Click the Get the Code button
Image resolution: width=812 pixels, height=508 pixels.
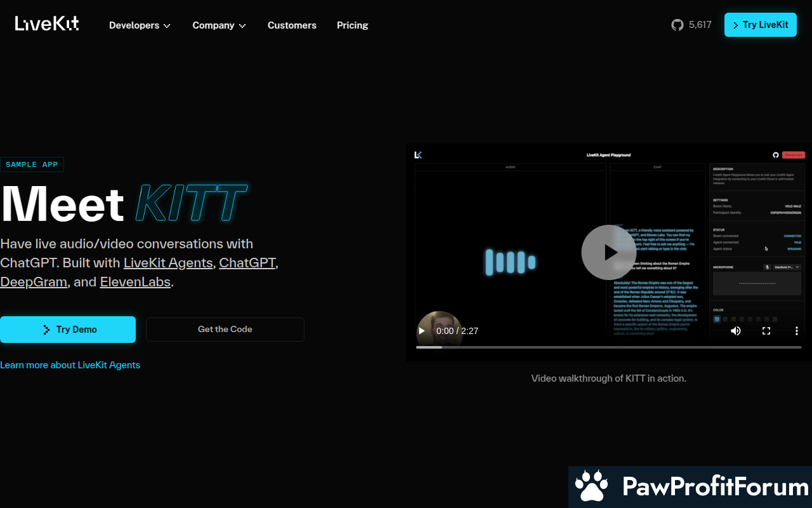point(225,330)
